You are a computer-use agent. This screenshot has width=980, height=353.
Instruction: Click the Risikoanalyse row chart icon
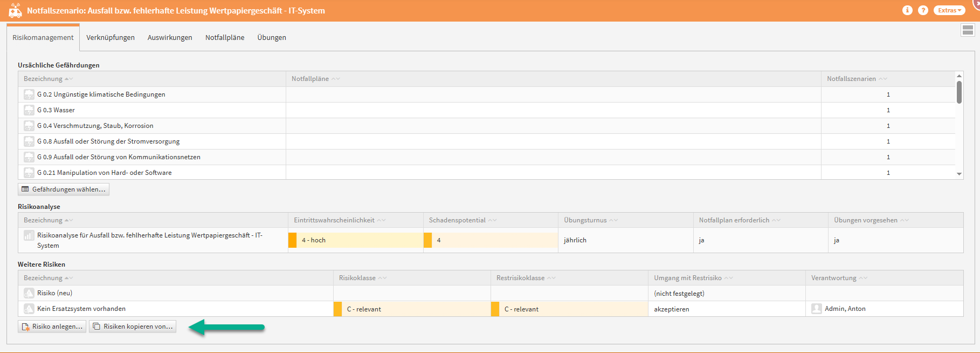pyautogui.click(x=29, y=235)
